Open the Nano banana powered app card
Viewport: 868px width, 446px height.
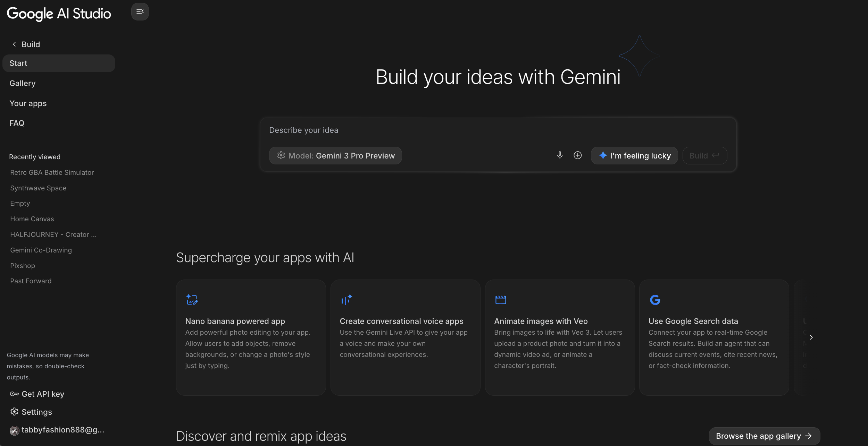[x=251, y=337]
